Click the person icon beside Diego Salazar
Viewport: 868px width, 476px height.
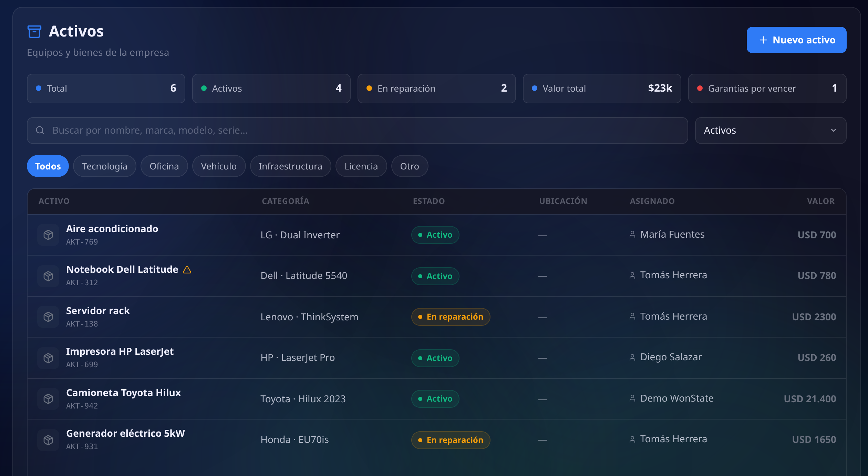[x=632, y=358]
